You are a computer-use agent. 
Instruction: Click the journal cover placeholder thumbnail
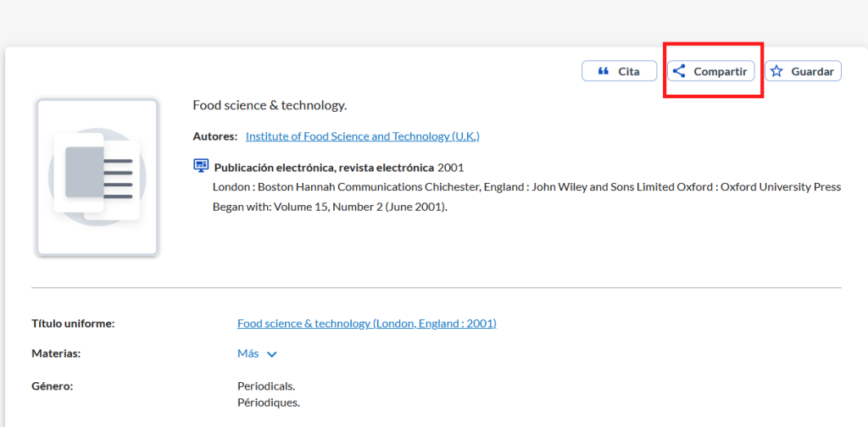[97, 177]
